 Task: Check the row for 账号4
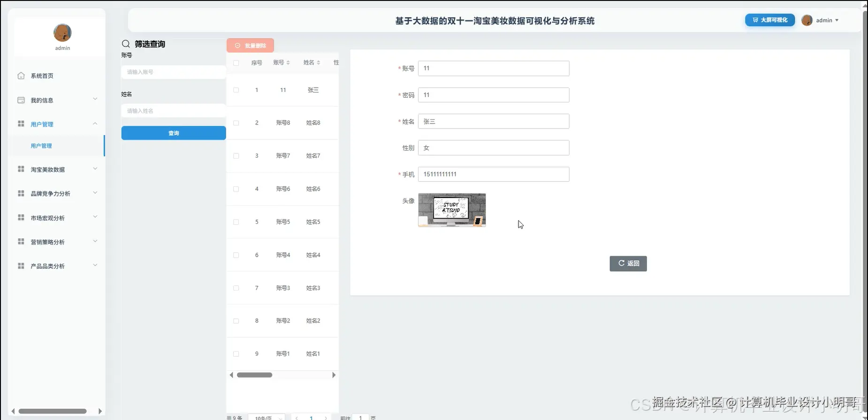tap(236, 255)
